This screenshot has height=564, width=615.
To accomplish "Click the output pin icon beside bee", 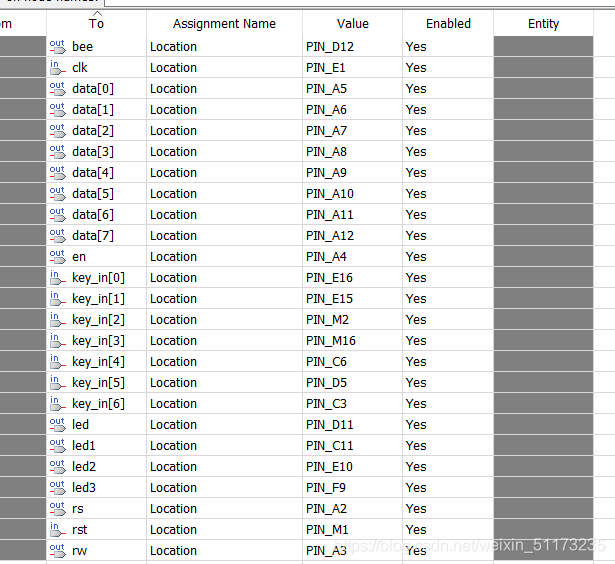I will pyautogui.click(x=58, y=47).
